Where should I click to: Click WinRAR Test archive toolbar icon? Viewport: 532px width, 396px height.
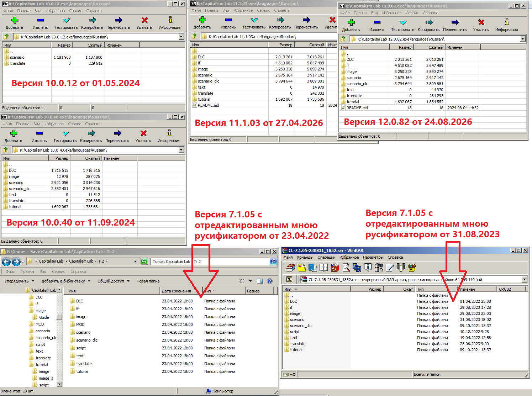(x=313, y=268)
